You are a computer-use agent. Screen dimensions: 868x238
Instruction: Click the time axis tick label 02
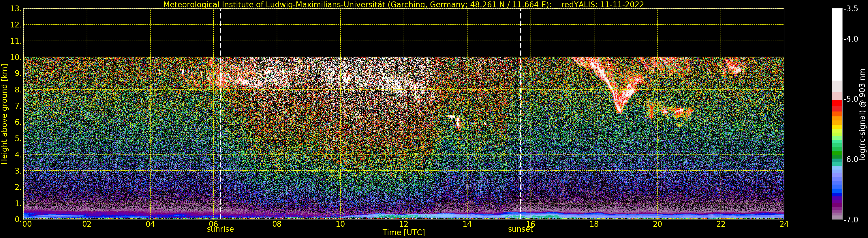pyautogui.click(x=87, y=224)
